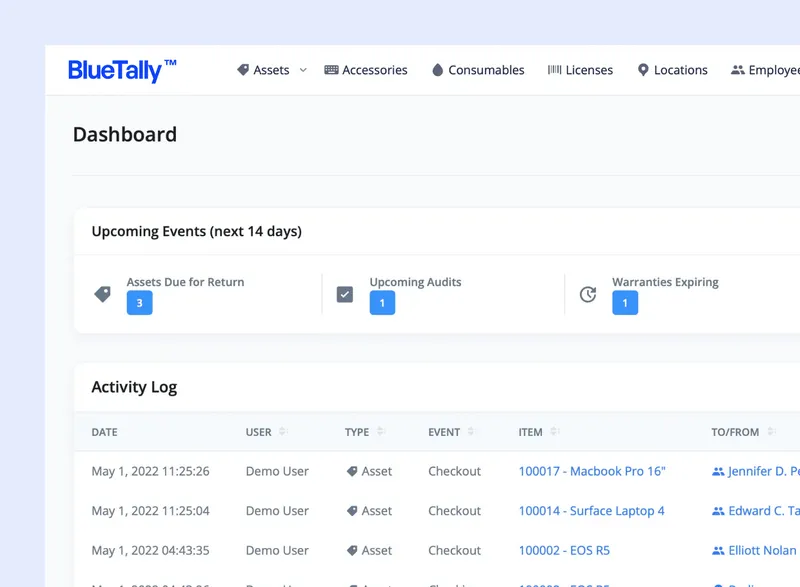Select the date May 1, 2022 11:25:04
The height and width of the screenshot is (587, 800).
(x=151, y=511)
